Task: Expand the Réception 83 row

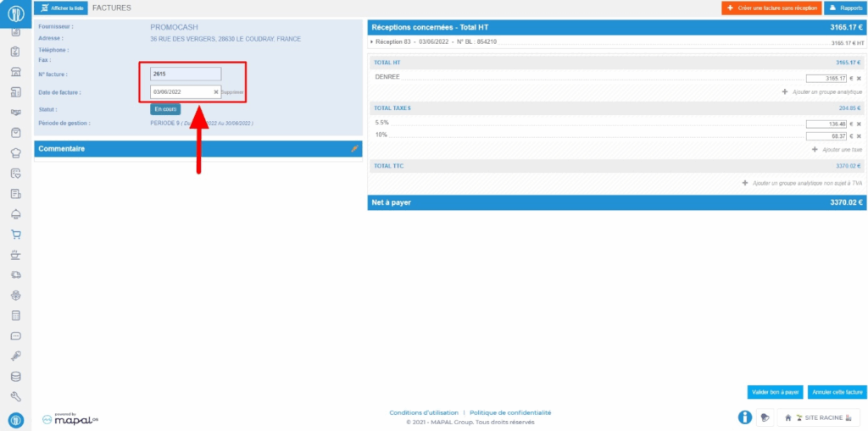Action: [x=372, y=41]
